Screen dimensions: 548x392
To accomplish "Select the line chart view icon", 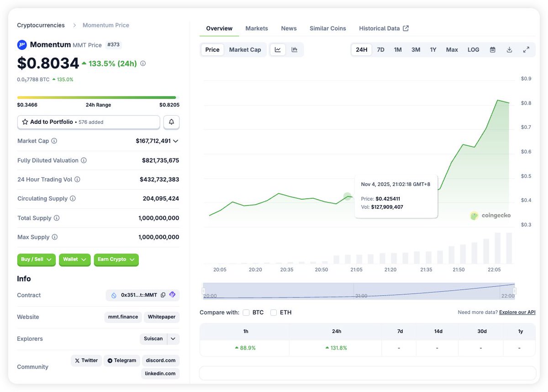I will click(278, 49).
